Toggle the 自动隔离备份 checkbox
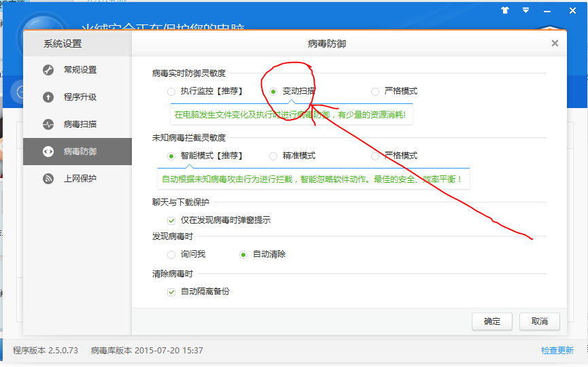This screenshot has height=367, width=588. click(x=171, y=292)
